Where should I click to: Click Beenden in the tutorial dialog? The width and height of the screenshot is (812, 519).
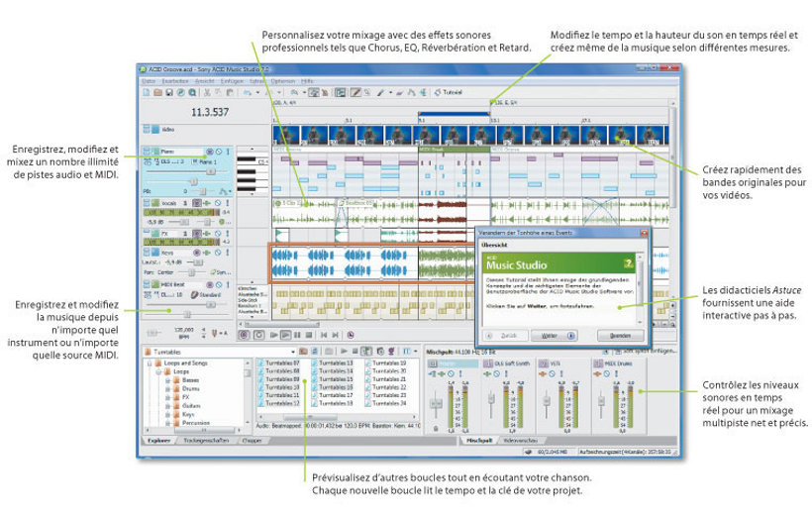[x=621, y=336]
